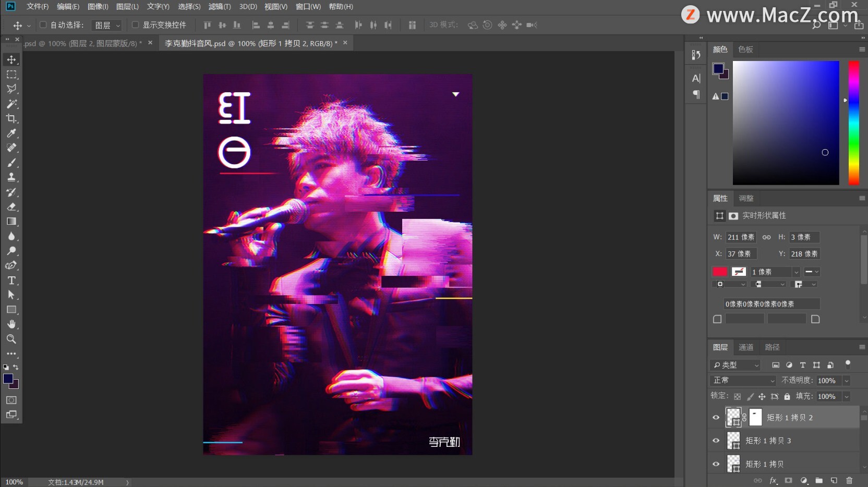
Task: Close the 李克勤抖音风.psd tab
Action: 345,43
